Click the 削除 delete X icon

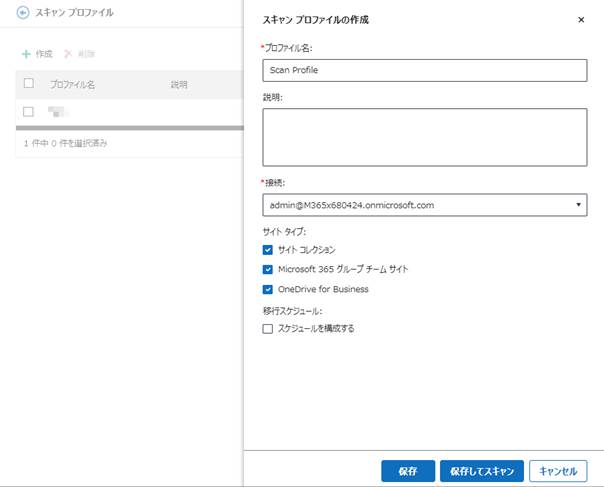point(68,54)
